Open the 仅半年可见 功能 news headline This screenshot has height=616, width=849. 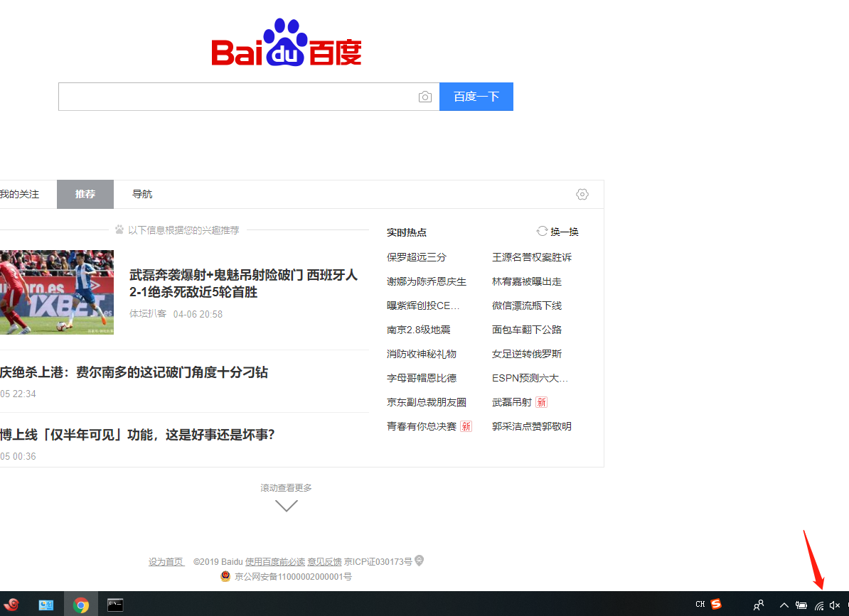[x=137, y=435]
